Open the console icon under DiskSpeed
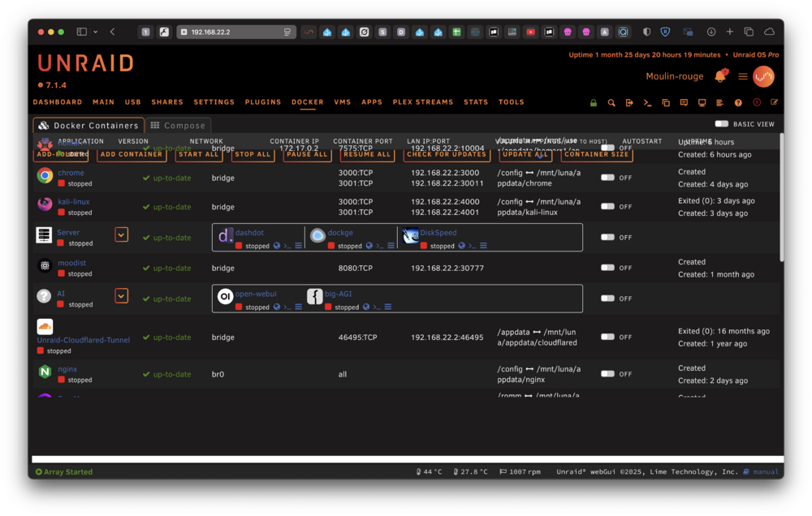Viewport: 812px width, 516px height. click(x=473, y=246)
